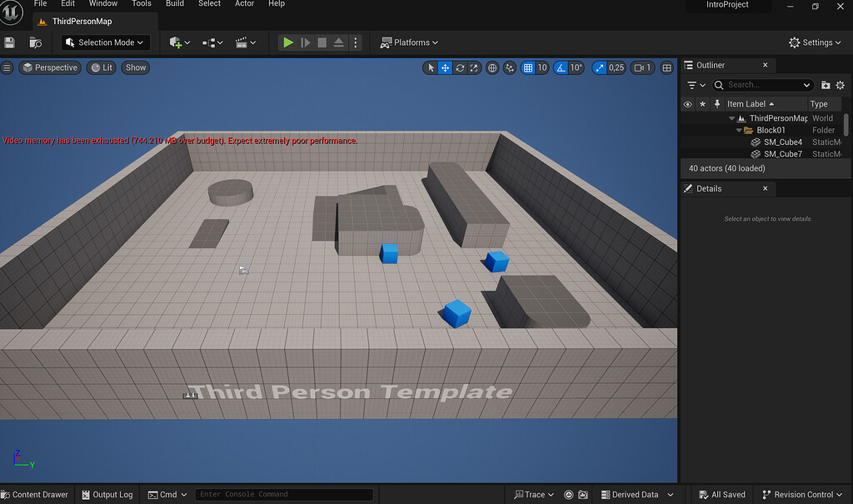Screen dimensions: 853x504
Task: Open the Quickly Add content icon
Action: point(177,42)
